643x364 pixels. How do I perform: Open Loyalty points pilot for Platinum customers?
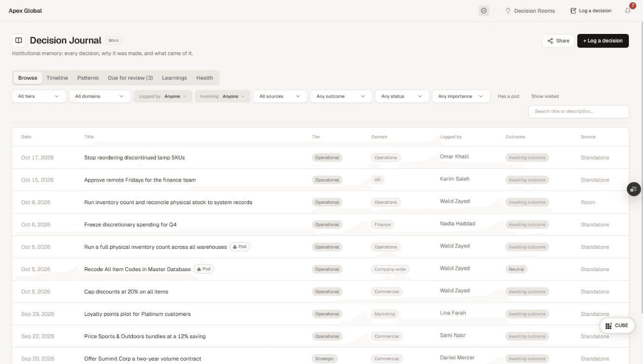137,314
